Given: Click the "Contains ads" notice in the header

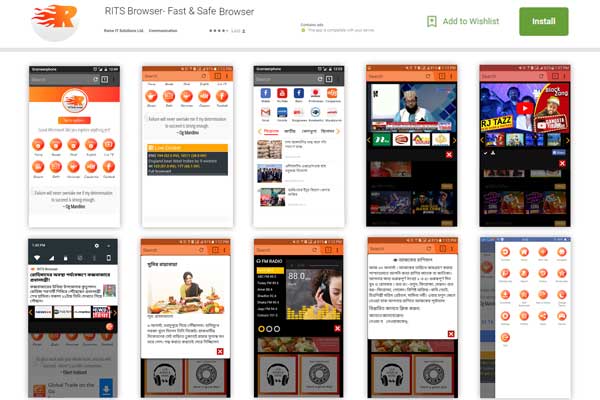Looking at the screenshot, I should click(312, 25).
